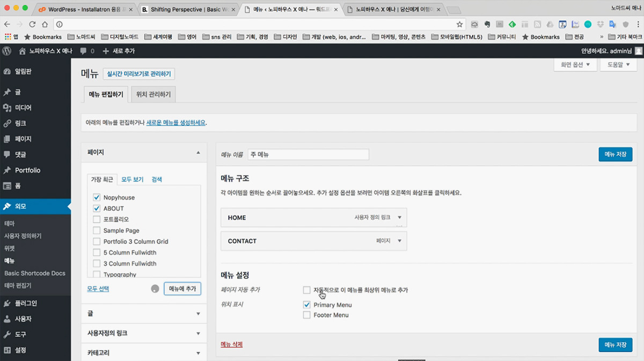Click the bookmark star in address bar
Screen dimensions: 644x361
pos(459,24)
